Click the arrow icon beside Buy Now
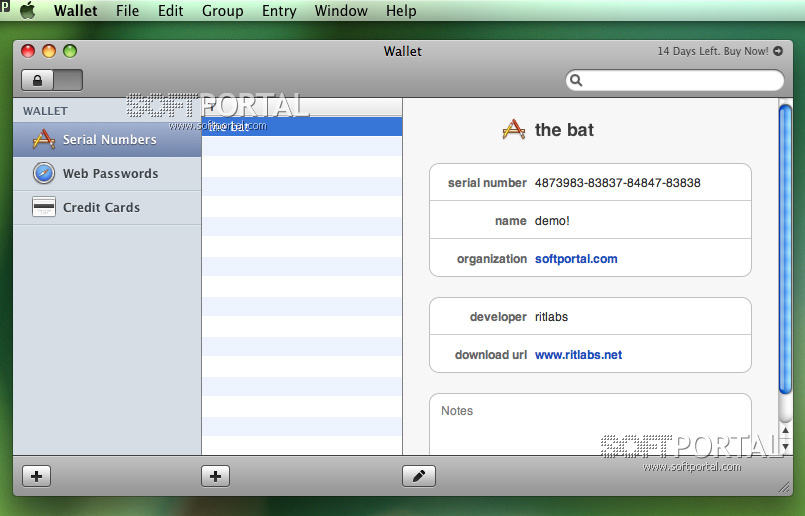The width and height of the screenshot is (805, 516). (x=778, y=51)
